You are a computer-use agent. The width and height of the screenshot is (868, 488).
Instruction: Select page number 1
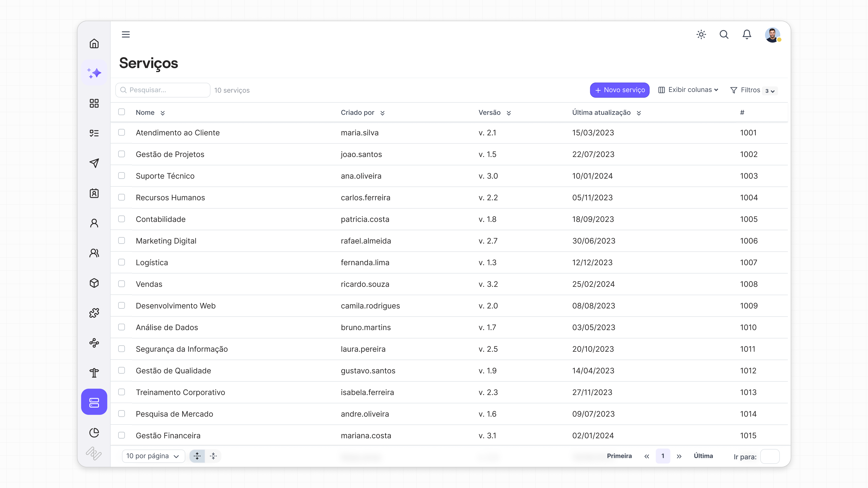tap(663, 456)
